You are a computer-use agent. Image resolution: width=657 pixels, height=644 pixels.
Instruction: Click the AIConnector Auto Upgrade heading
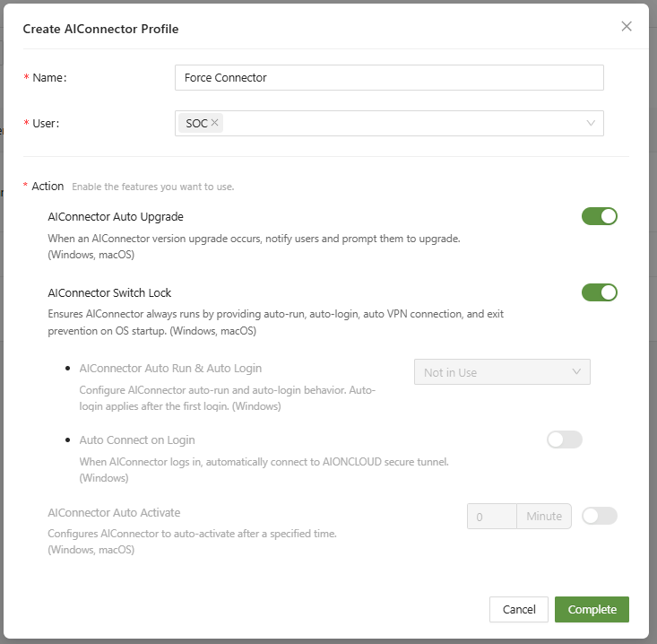point(115,217)
